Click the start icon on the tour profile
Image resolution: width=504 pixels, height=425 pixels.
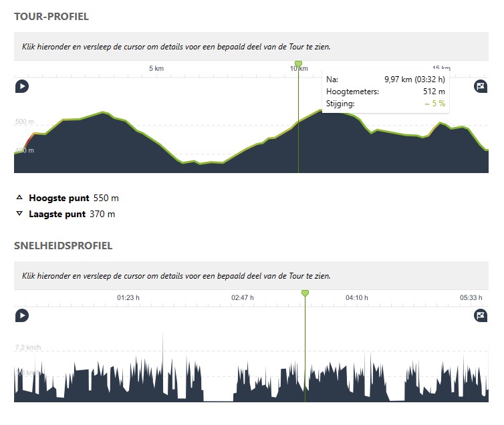[22, 86]
